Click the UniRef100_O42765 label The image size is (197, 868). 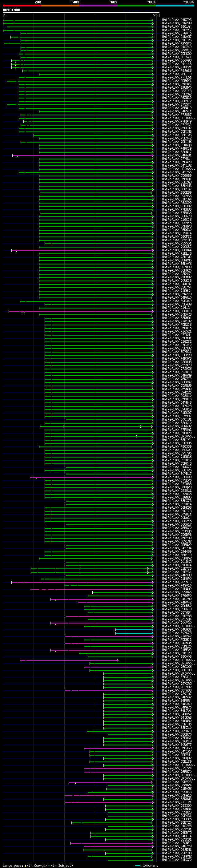pos(177,172)
